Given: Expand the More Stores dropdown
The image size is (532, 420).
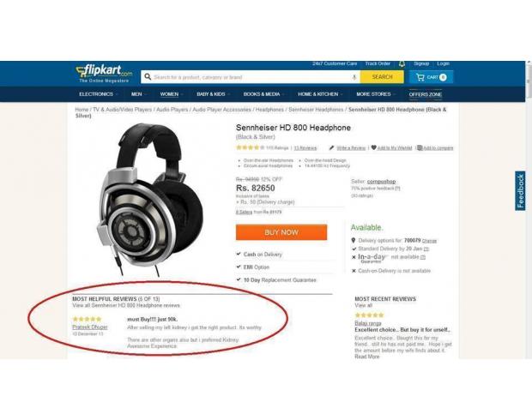Looking at the screenshot, I should point(376,94).
